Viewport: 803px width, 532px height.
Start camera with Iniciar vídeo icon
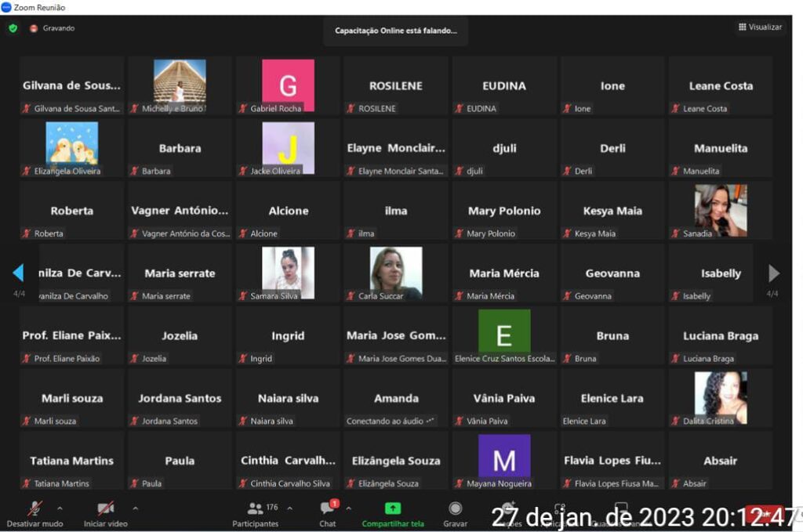105,508
